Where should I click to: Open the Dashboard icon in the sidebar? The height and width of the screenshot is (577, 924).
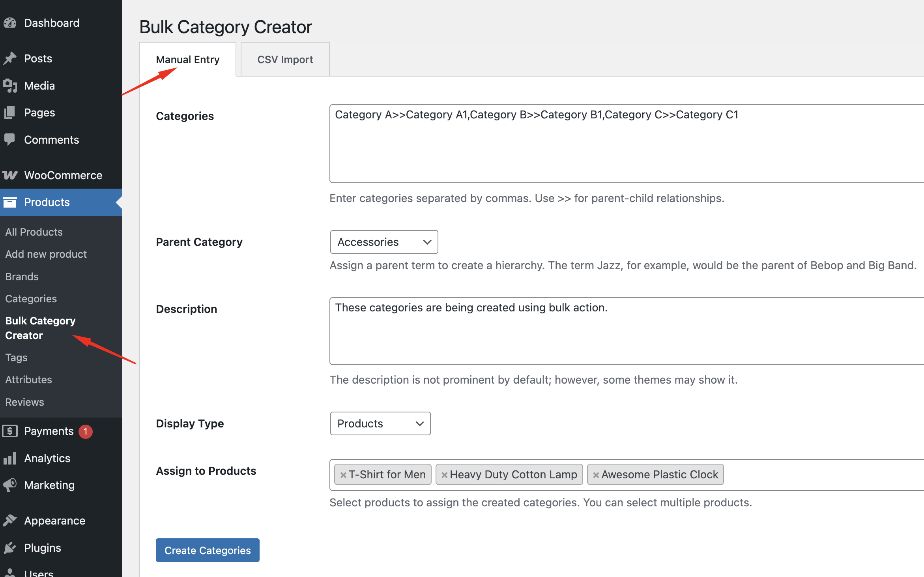tap(10, 23)
